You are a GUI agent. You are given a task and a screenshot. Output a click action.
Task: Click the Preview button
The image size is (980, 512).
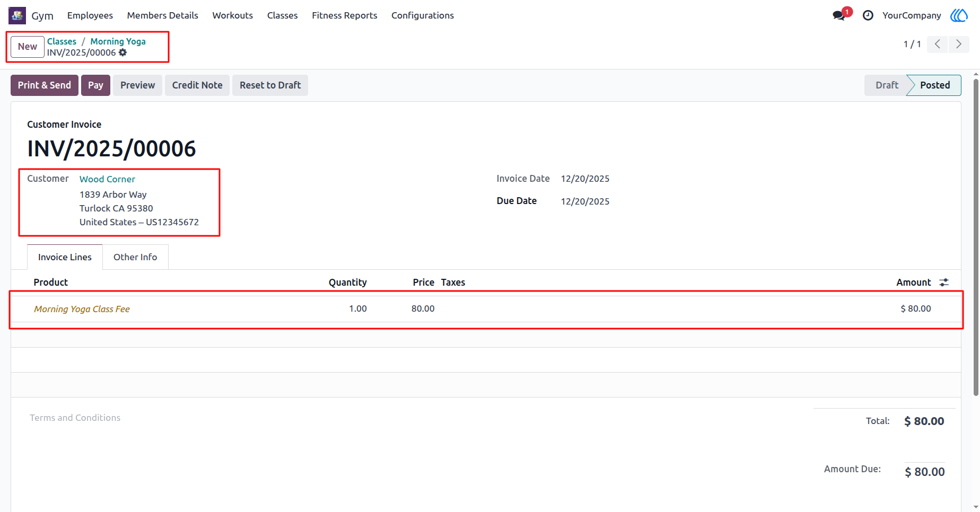pyautogui.click(x=138, y=85)
